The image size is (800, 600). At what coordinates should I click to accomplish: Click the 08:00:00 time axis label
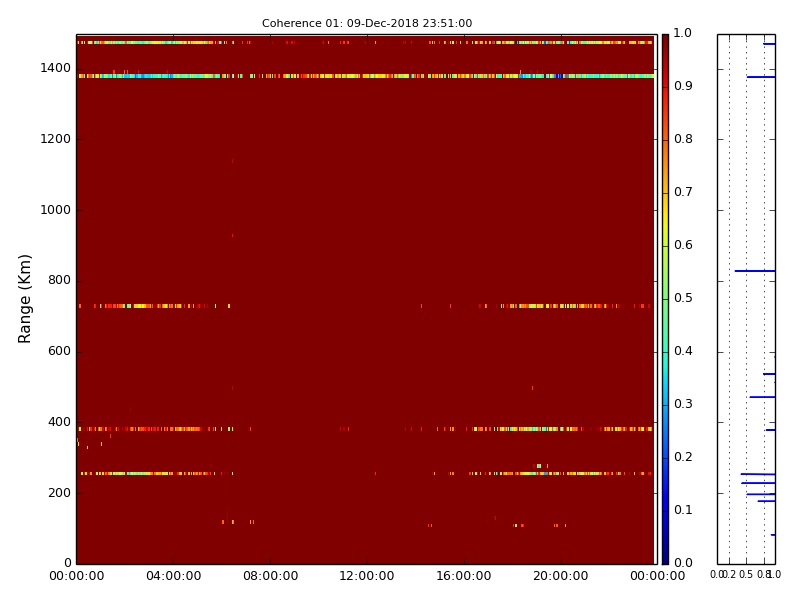click(x=270, y=576)
